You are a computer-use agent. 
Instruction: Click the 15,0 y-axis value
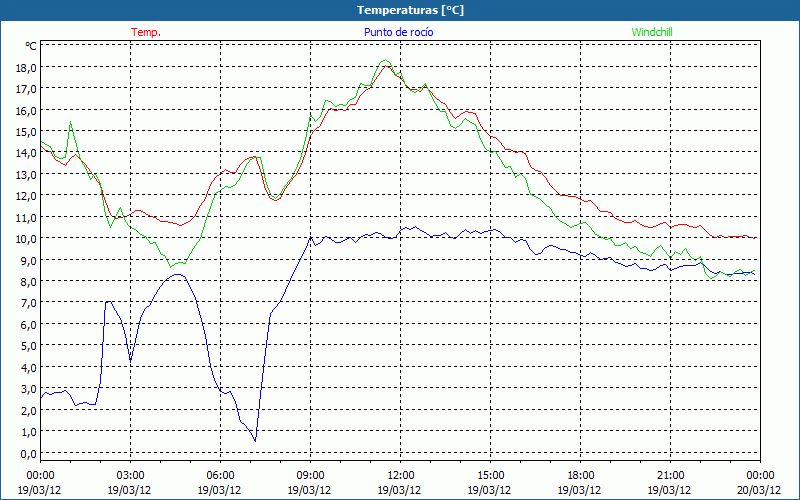(x=27, y=132)
